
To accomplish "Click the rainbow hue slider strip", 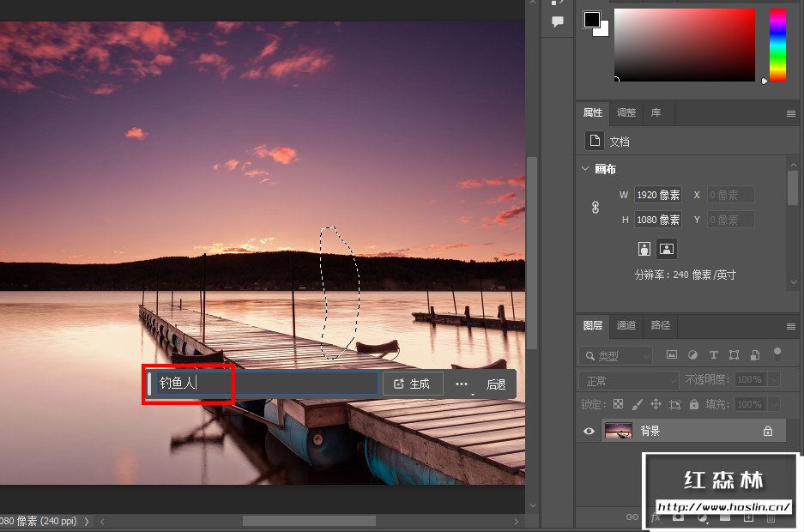I will (777, 45).
